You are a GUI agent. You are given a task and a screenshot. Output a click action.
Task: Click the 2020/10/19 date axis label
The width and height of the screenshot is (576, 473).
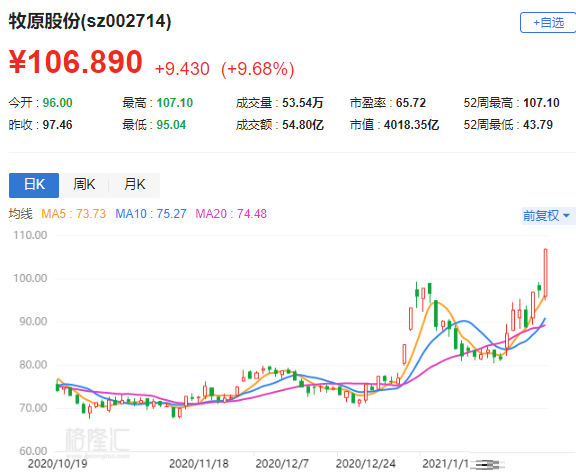click(58, 463)
